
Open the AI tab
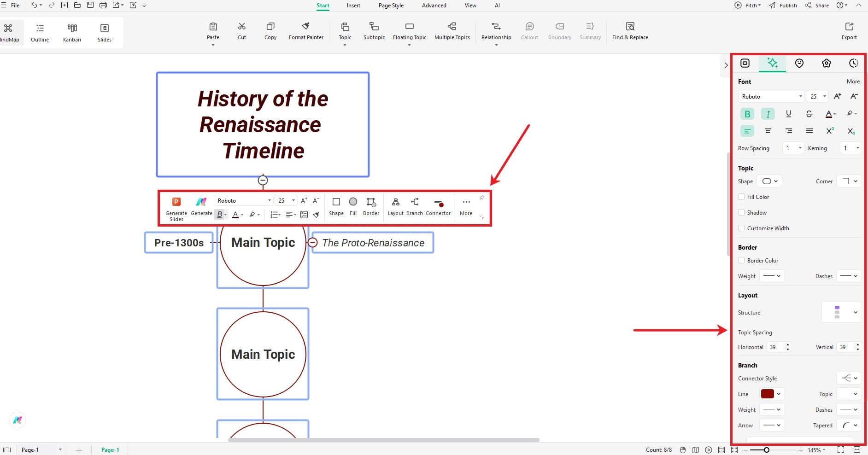497,6
